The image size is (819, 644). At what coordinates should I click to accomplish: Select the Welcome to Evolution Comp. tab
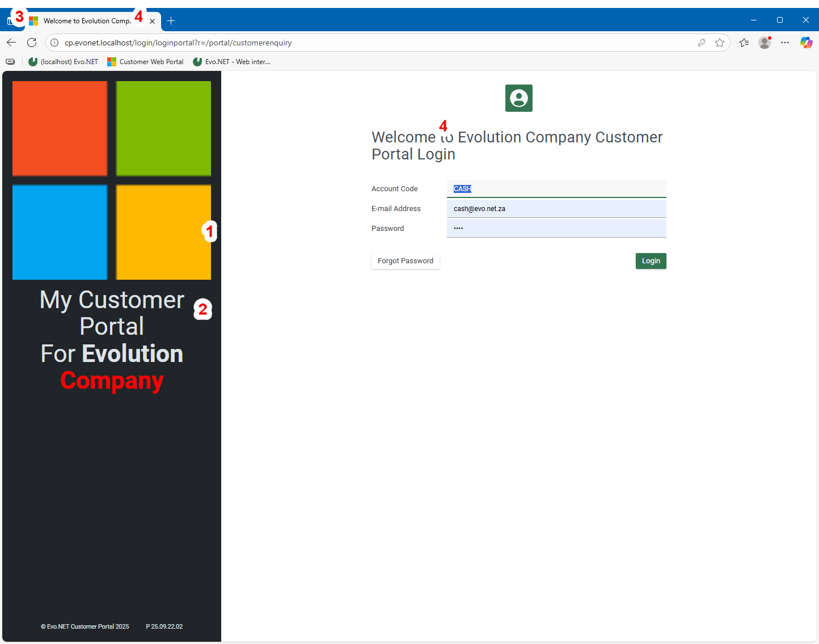pyautogui.click(x=85, y=21)
